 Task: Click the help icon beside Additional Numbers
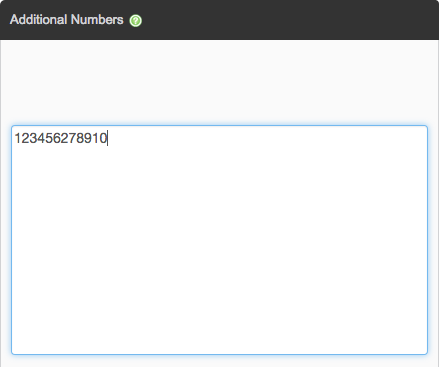click(x=136, y=21)
